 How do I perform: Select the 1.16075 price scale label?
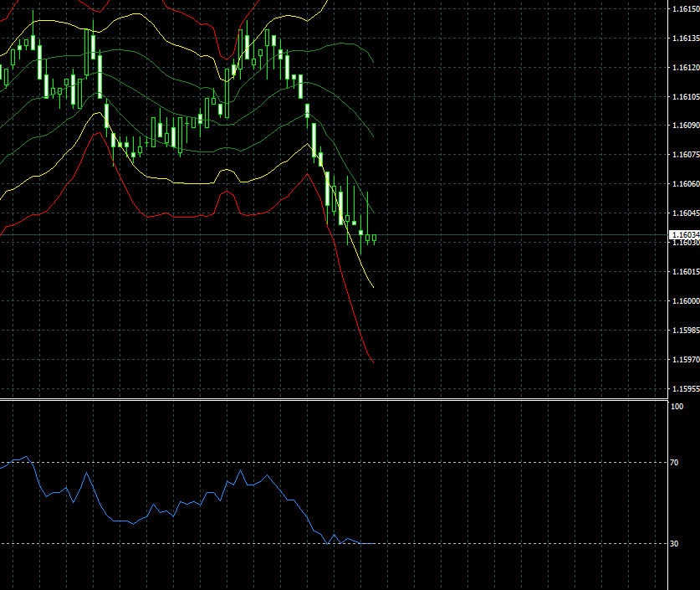tap(686, 155)
